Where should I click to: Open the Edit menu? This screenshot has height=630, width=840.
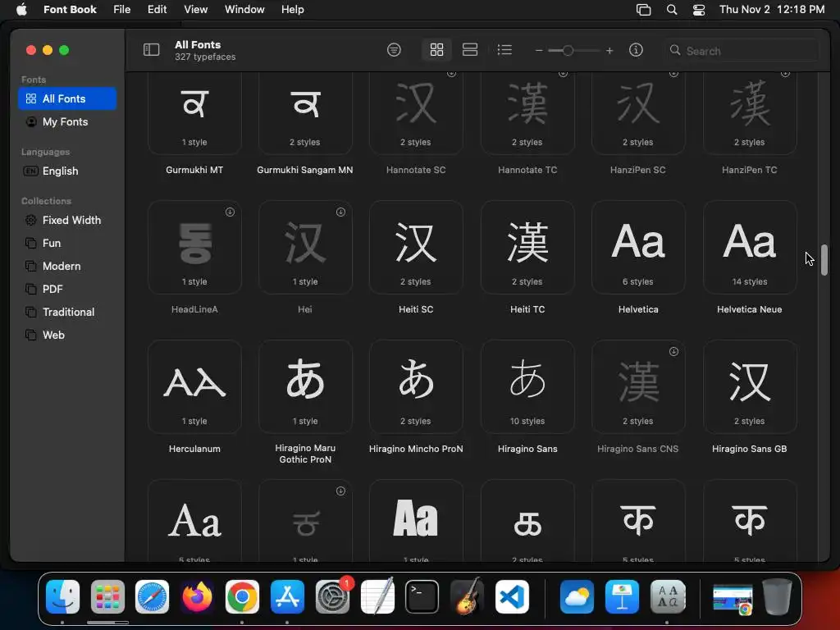click(x=157, y=9)
